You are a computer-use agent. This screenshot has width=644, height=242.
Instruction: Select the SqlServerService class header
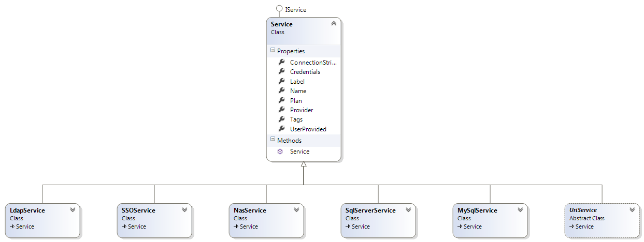click(370, 210)
